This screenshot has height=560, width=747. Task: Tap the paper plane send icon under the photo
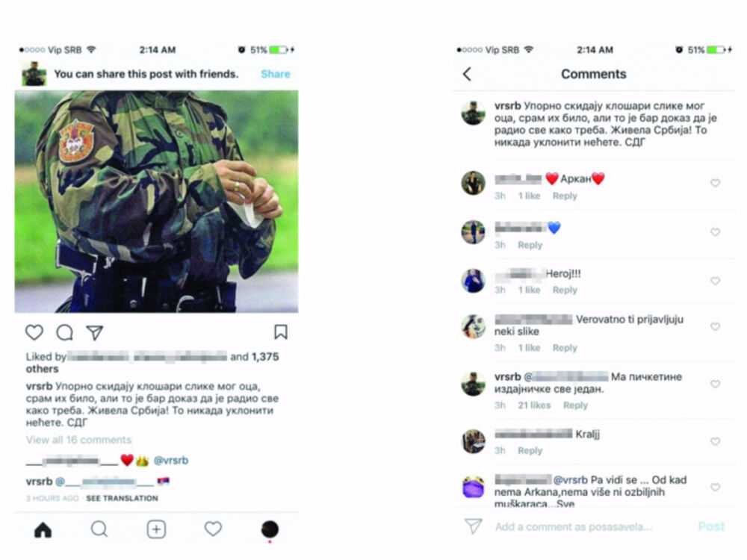95,332
